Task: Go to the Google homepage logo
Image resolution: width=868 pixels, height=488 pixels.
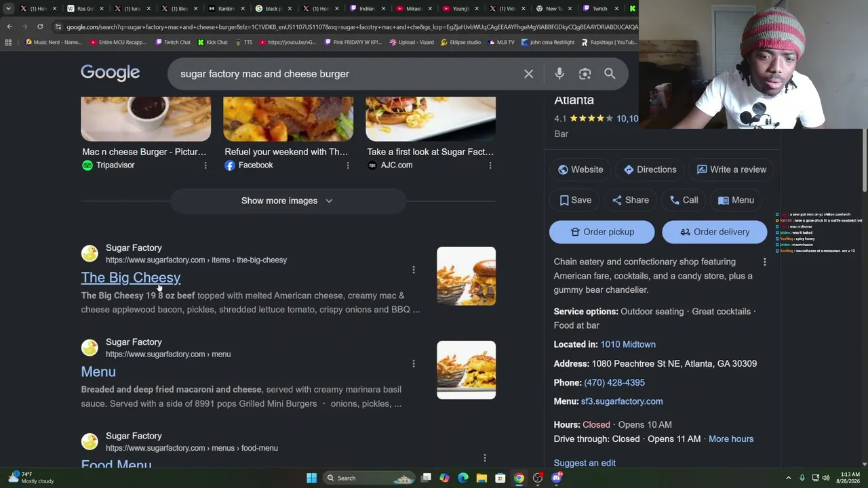Action: (110, 73)
